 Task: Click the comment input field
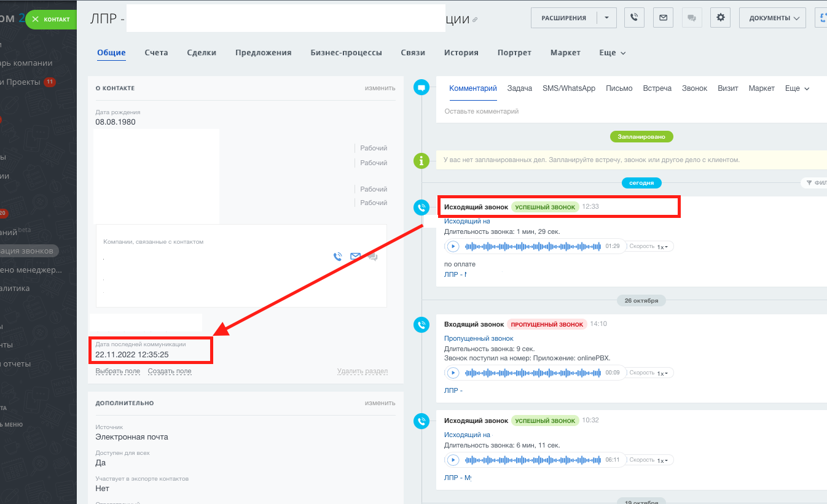pyautogui.click(x=553, y=111)
